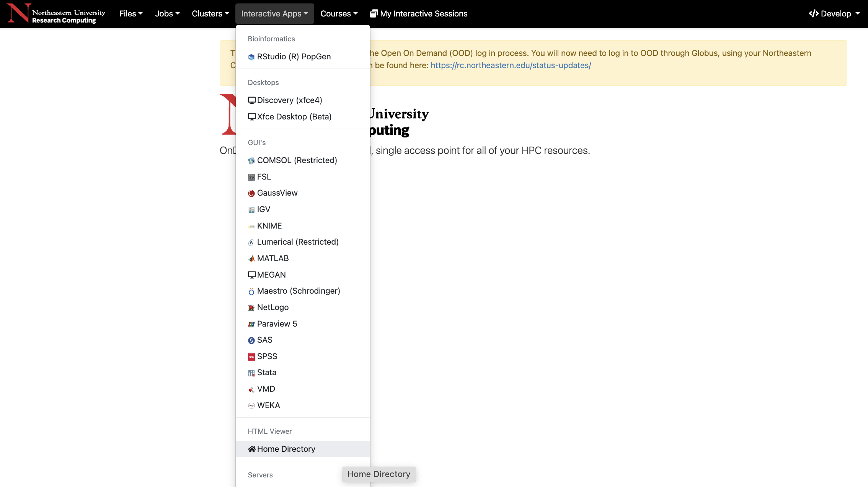
Task: Select the WEKA label
Action: point(269,405)
